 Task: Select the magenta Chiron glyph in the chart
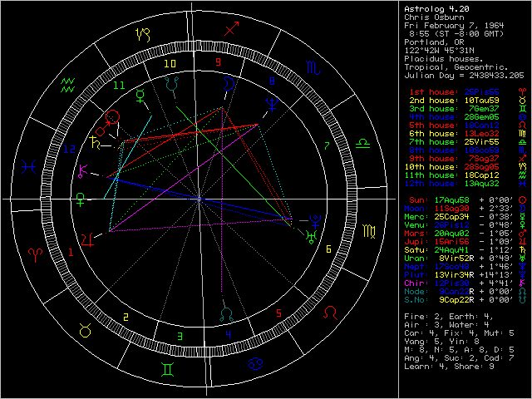(x=83, y=171)
